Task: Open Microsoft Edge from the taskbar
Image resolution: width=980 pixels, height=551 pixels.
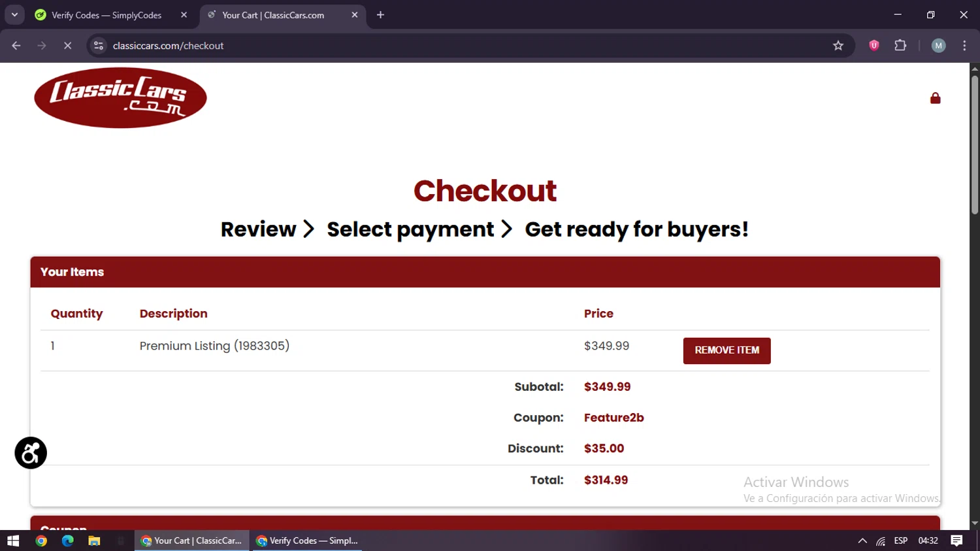Action: click(x=67, y=541)
